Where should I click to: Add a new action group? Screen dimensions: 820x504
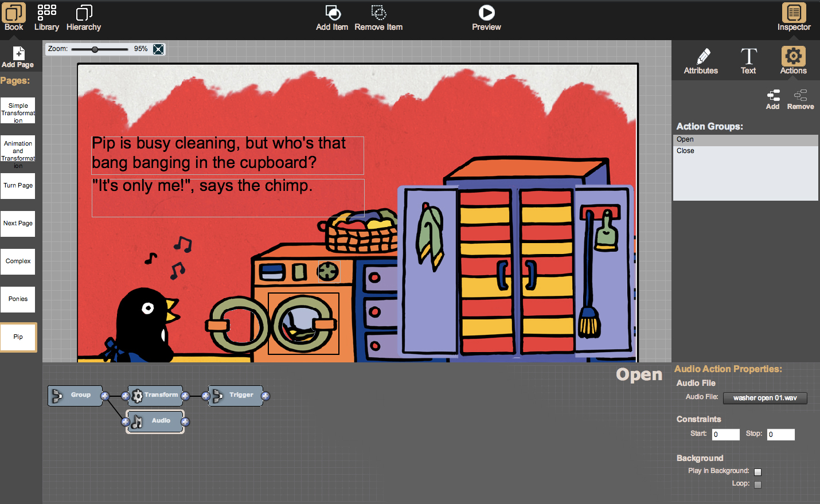point(773,99)
